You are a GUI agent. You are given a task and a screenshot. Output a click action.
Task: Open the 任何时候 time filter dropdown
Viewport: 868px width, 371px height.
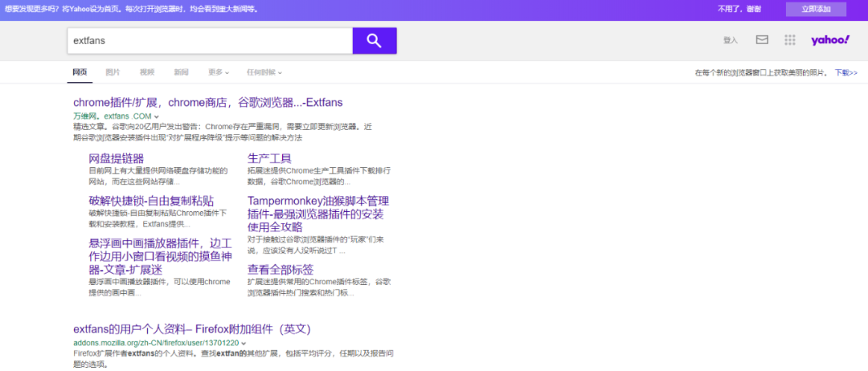[x=264, y=72]
